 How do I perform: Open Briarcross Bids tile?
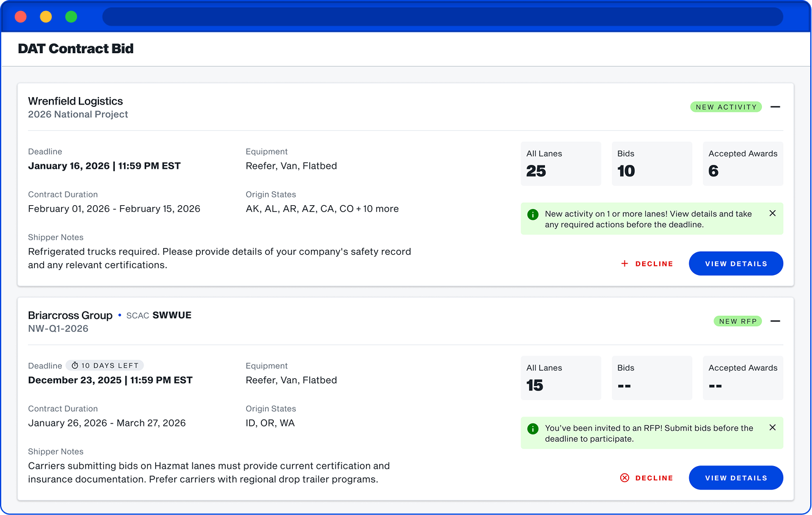(652, 378)
